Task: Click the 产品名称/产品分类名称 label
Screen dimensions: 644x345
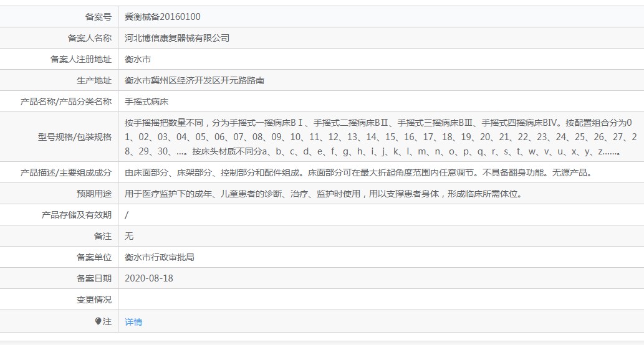Action: click(x=66, y=102)
